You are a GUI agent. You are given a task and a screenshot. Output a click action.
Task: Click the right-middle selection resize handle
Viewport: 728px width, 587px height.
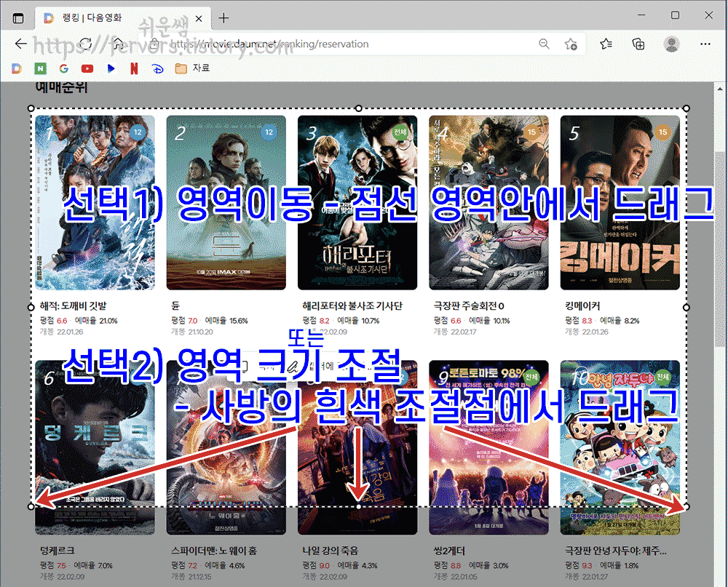(x=687, y=307)
